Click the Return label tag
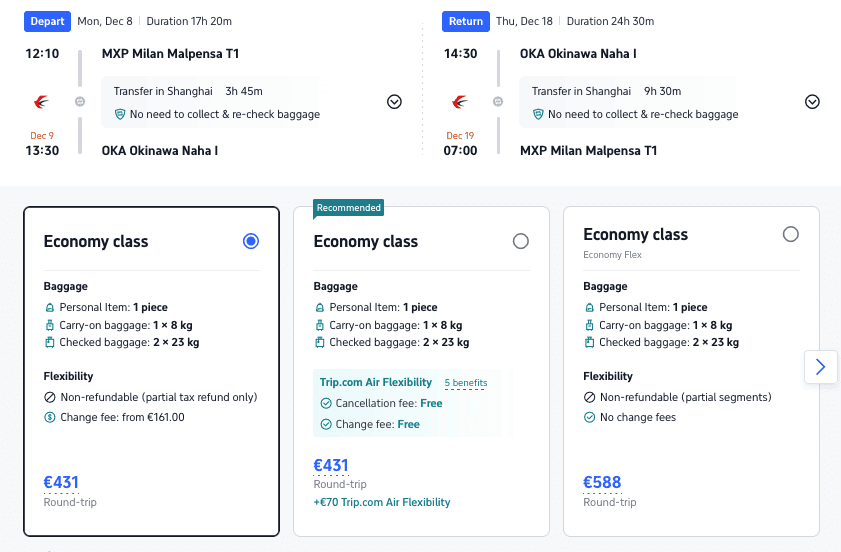Image resolution: width=841 pixels, height=552 pixels. click(465, 21)
